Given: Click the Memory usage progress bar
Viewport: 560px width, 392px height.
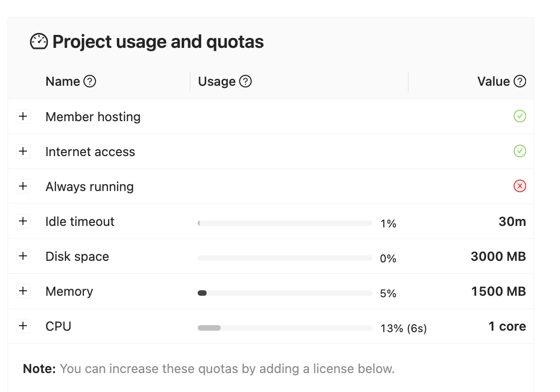Looking at the screenshot, I should [x=284, y=293].
